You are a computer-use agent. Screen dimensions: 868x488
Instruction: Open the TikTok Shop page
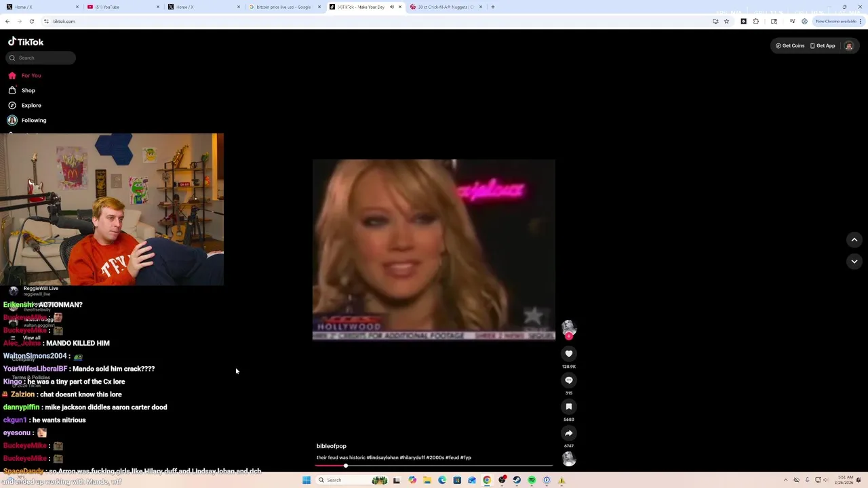(x=22, y=90)
